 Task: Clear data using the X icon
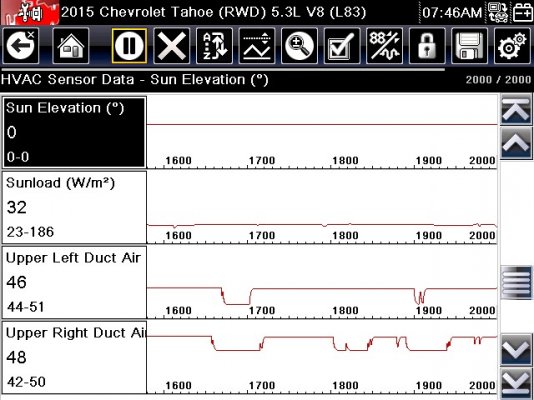[172, 46]
